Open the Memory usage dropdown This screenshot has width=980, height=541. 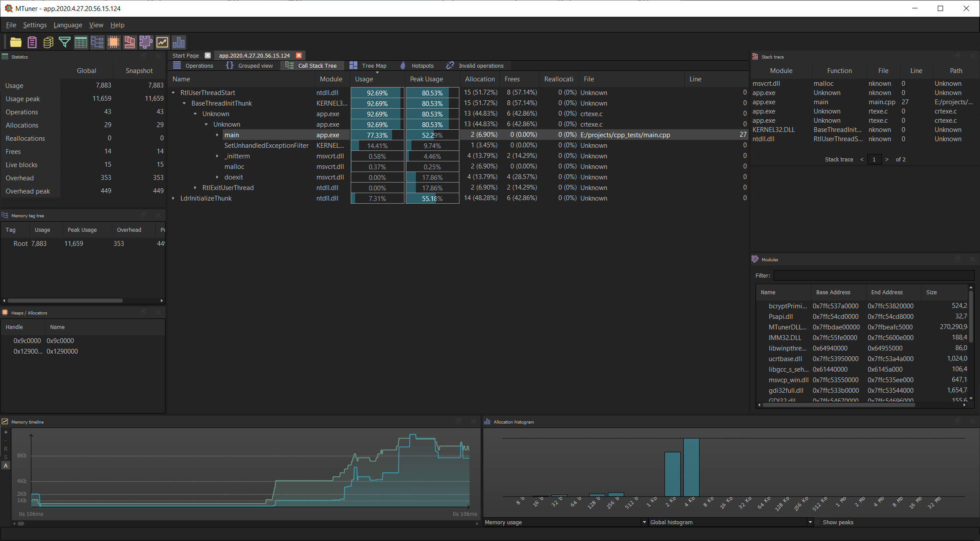(x=643, y=522)
